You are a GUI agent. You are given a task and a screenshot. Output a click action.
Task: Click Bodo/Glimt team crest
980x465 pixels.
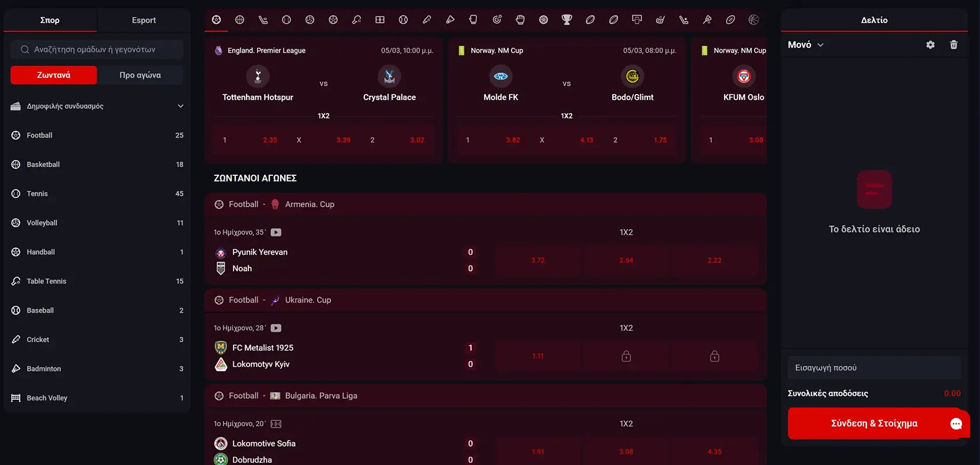pyautogui.click(x=632, y=76)
